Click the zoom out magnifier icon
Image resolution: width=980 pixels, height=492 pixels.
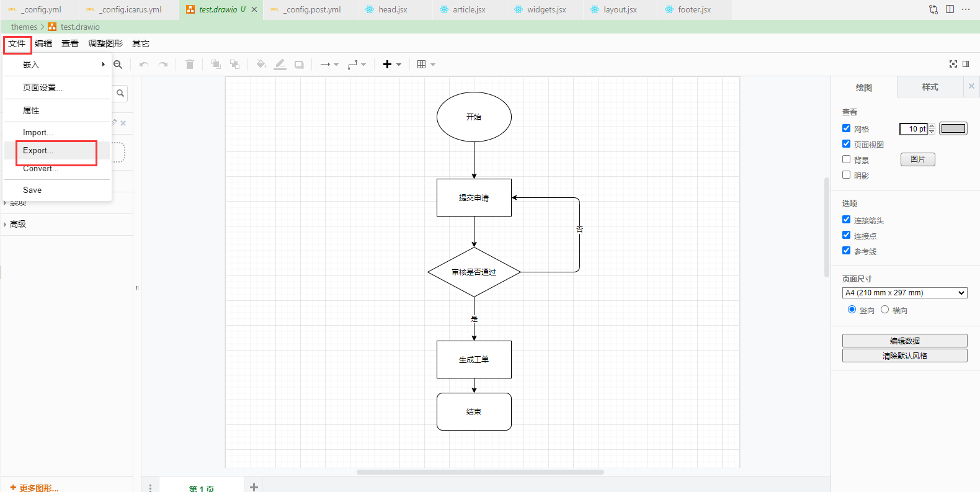pyautogui.click(x=118, y=65)
